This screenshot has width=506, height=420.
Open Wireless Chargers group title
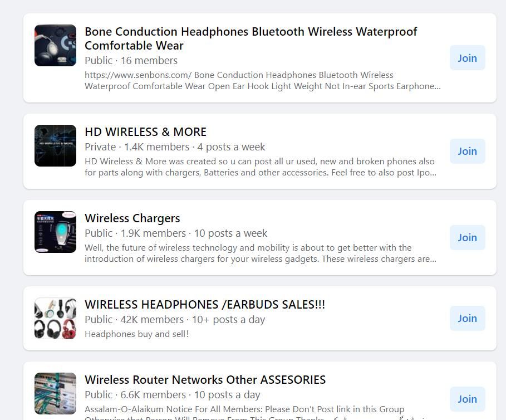pyautogui.click(x=132, y=218)
